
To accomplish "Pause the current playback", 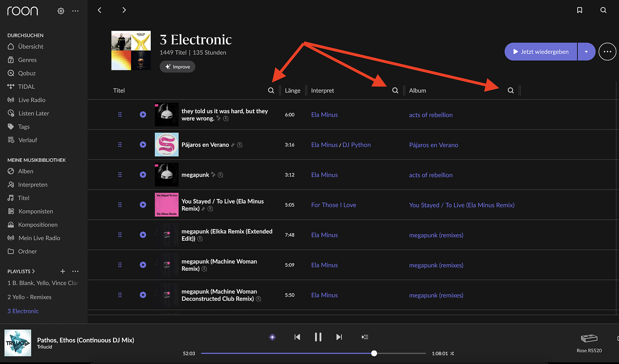I will click(318, 337).
